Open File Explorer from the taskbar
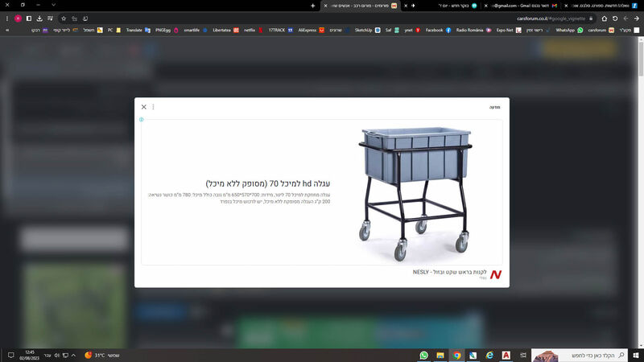Viewport: 644px width, 362px height. tap(440, 355)
